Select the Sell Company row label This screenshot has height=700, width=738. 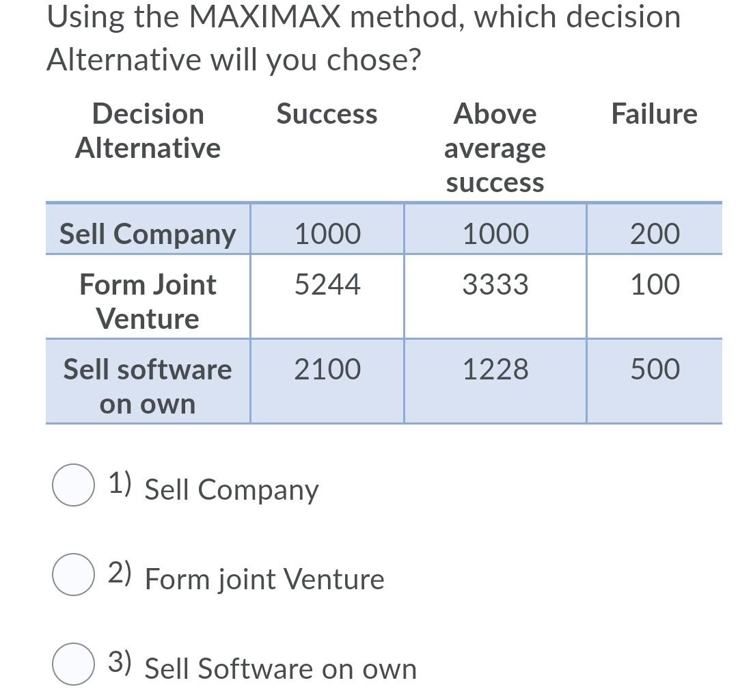coord(147,233)
